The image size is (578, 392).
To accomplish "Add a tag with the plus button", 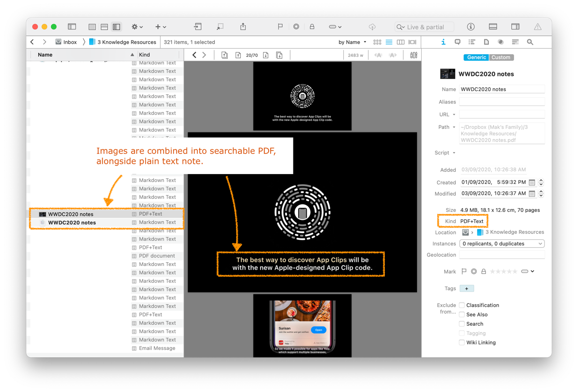I will 467,288.
